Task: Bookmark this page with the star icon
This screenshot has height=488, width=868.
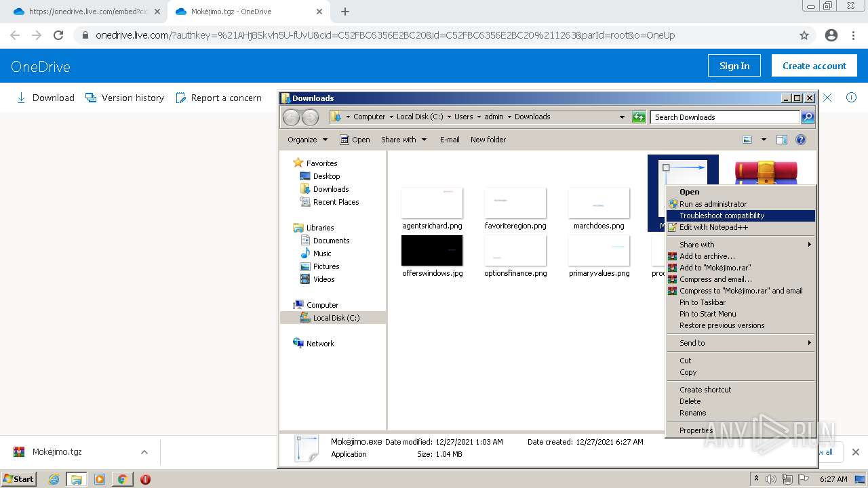Action: tap(804, 35)
